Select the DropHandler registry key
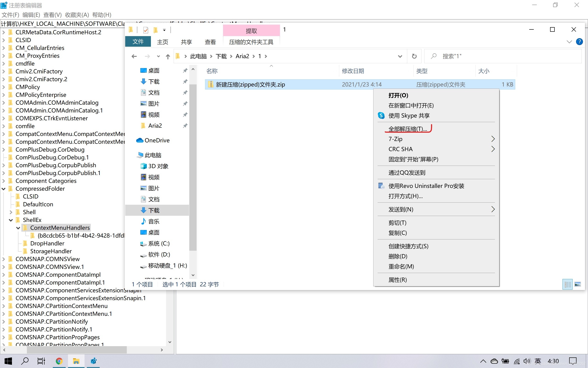Image resolution: width=588 pixels, height=368 pixels. click(47, 244)
